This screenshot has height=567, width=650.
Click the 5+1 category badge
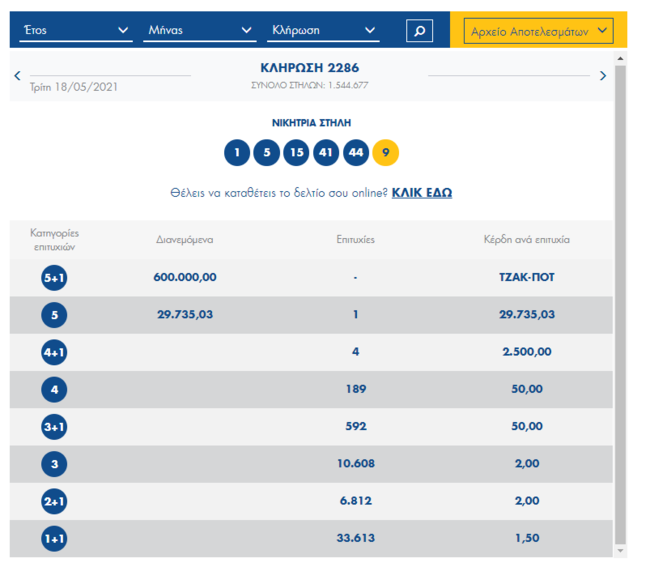pyautogui.click(x=54, y=278)
